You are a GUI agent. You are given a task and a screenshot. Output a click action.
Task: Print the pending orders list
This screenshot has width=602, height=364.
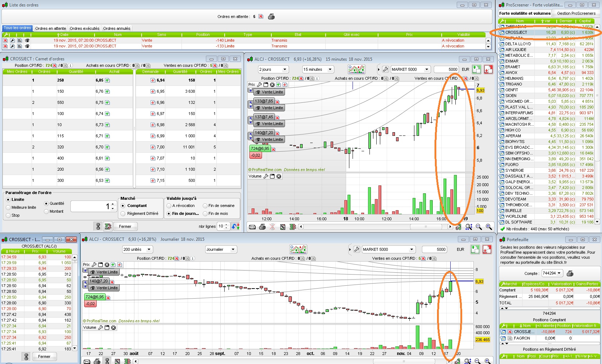(271, 17)
